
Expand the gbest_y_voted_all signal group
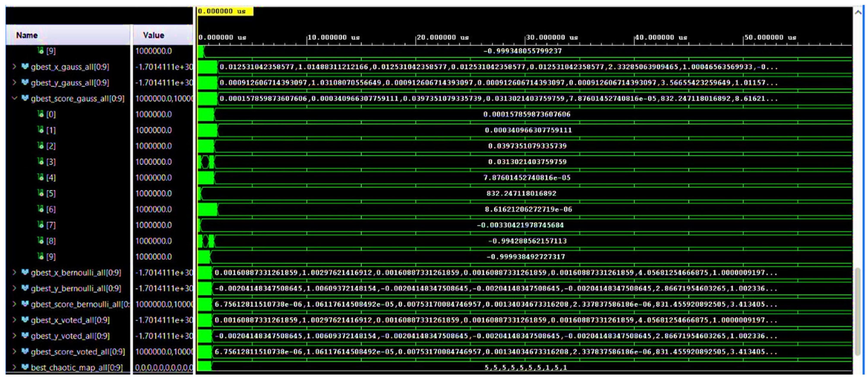tap(14, 336)
